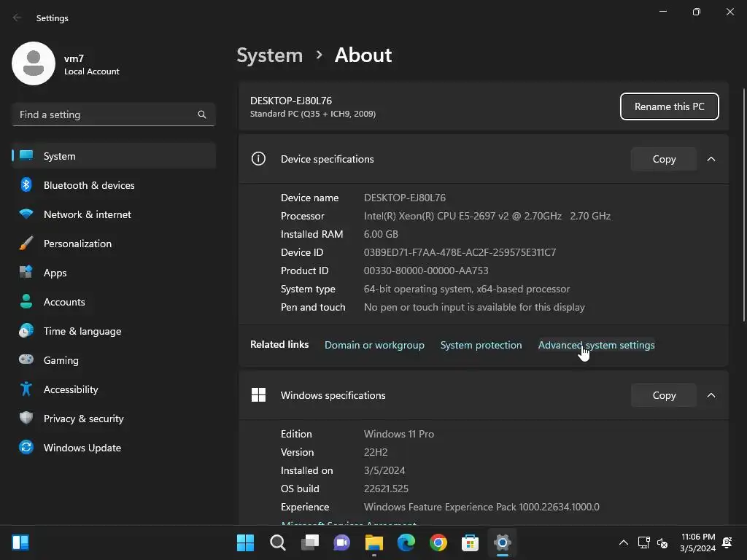
Task: Click the Processor value Intel Xeon E5-2697
Action: coord(487,216)
